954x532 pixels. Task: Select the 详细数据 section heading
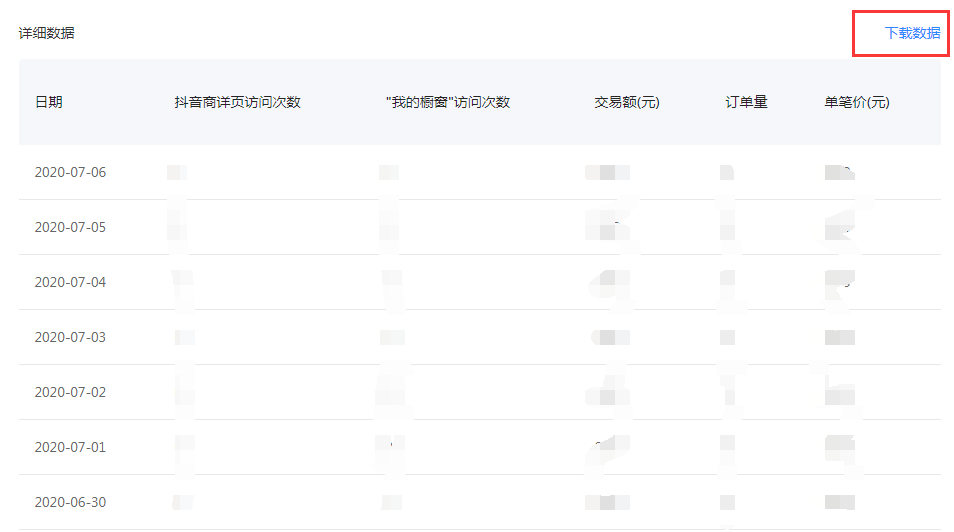(x=47, y=33)
